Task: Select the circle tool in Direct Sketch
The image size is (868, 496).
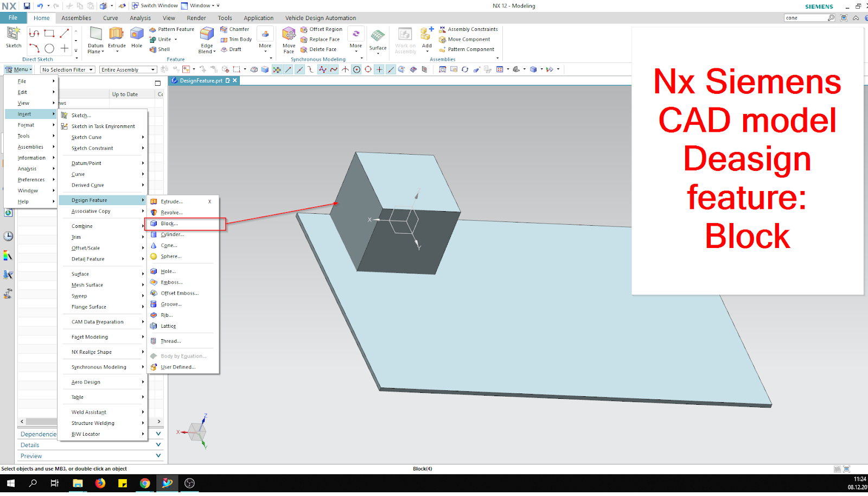Action: tap(49, 48)
